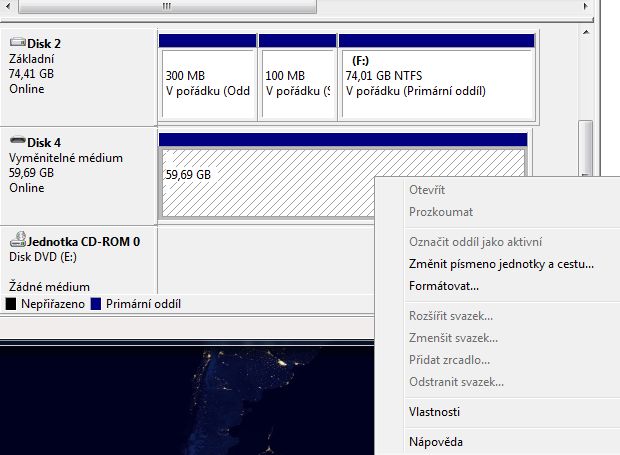Click the Primární oddíl legend label
This screenshot has height=455, width=620.
[143, 304]
